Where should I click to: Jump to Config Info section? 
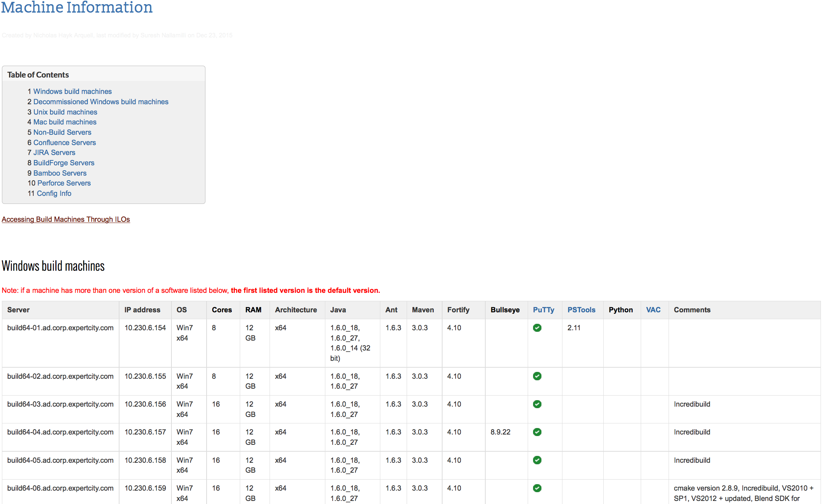coord(54,193)
